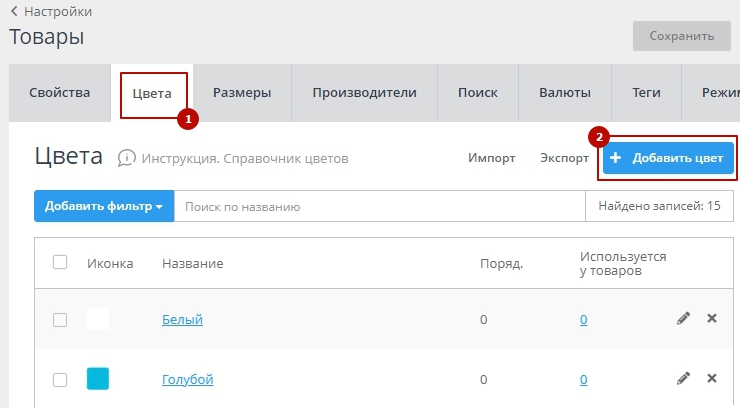Screen dimensions: 740x408
Task: Go back via the Настройки chevron
Action: pos(14,12)
